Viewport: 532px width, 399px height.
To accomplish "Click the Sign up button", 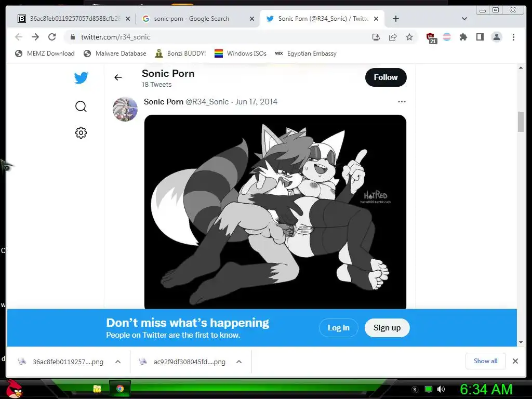I will click(387, 328).
